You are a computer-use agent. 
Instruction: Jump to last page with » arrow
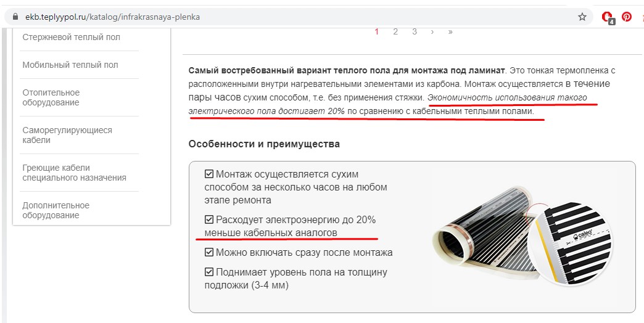point(450,31)
